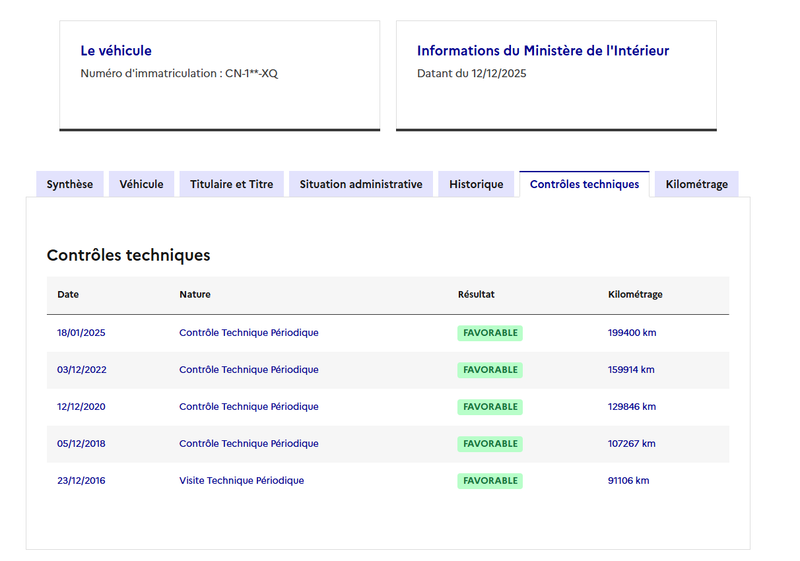Open Situation administrative tab
The height and width of the screenshot is (561, 800).
tap(360, 184)
